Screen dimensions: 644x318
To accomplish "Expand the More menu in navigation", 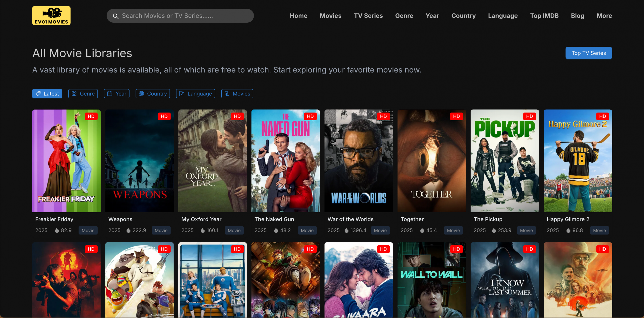I will pyautogui.click(x=604, y=16).
